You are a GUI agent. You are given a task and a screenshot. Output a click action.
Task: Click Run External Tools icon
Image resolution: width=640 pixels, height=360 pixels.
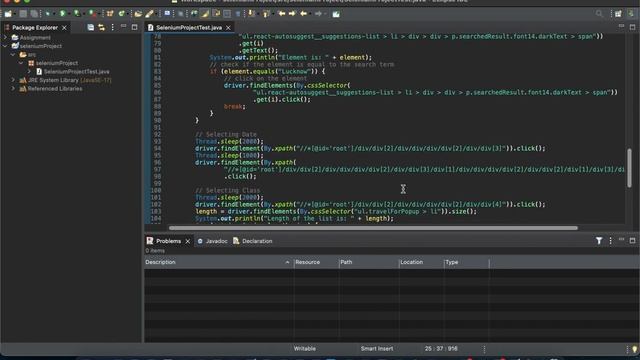93,14
